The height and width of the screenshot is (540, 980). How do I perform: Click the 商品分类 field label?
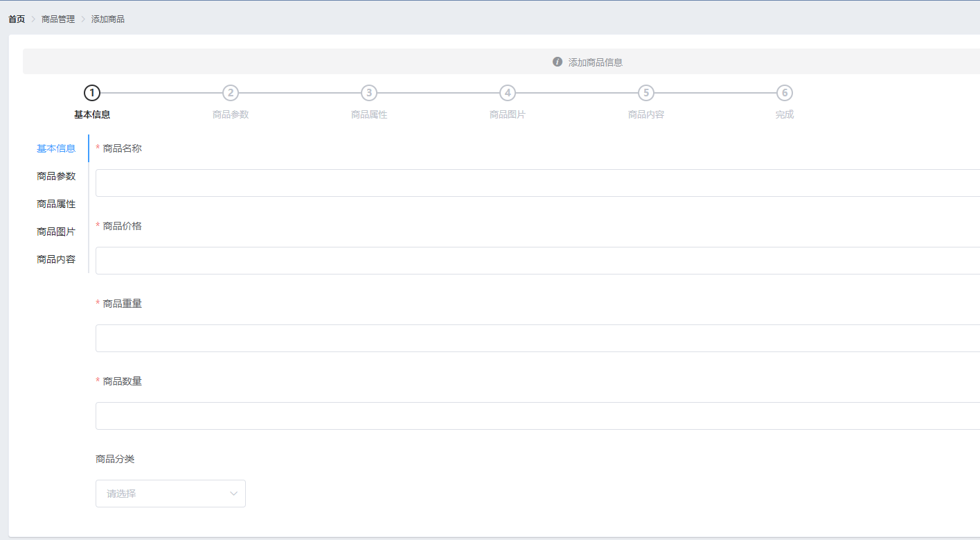(x=115, y=459)
